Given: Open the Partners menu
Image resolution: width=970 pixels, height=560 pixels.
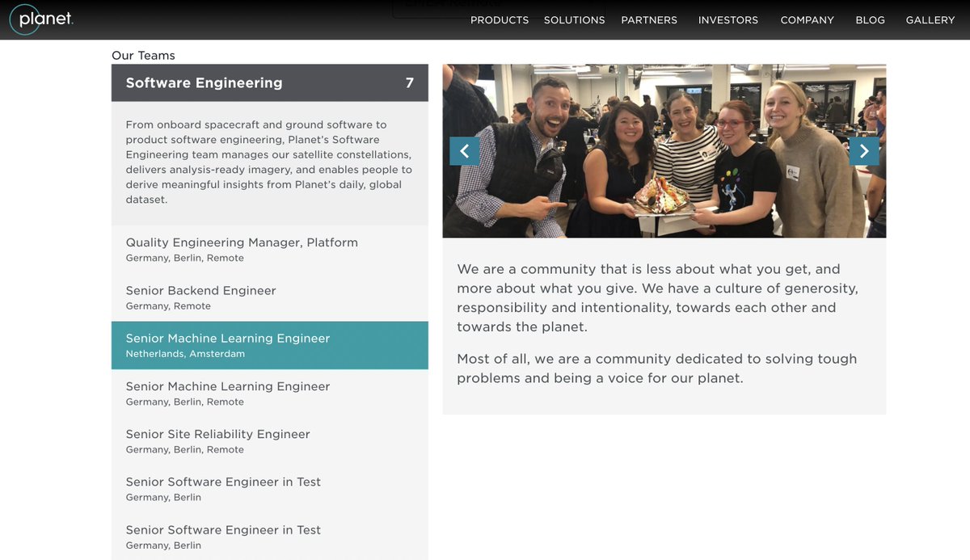Looking at the screenshot, I should pyautogui.click(x=649, y=20).
